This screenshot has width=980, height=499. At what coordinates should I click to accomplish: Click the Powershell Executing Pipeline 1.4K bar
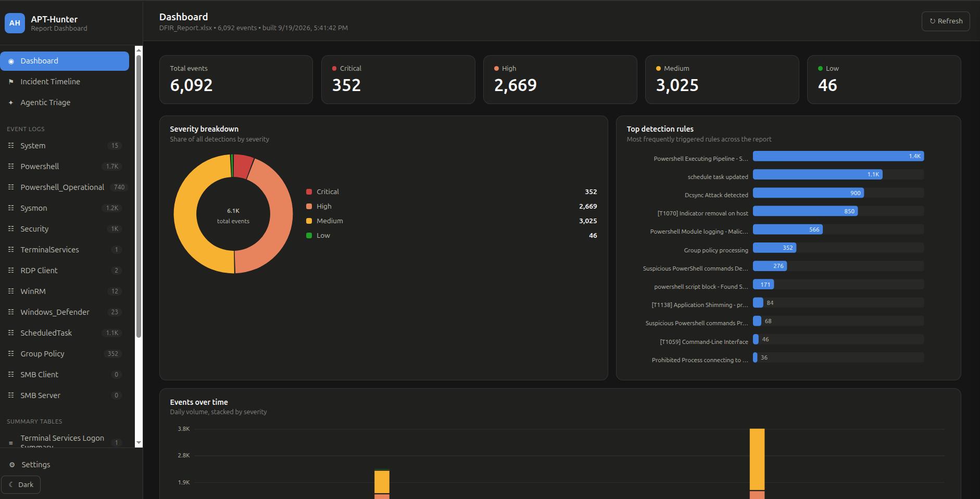(838, 156)
